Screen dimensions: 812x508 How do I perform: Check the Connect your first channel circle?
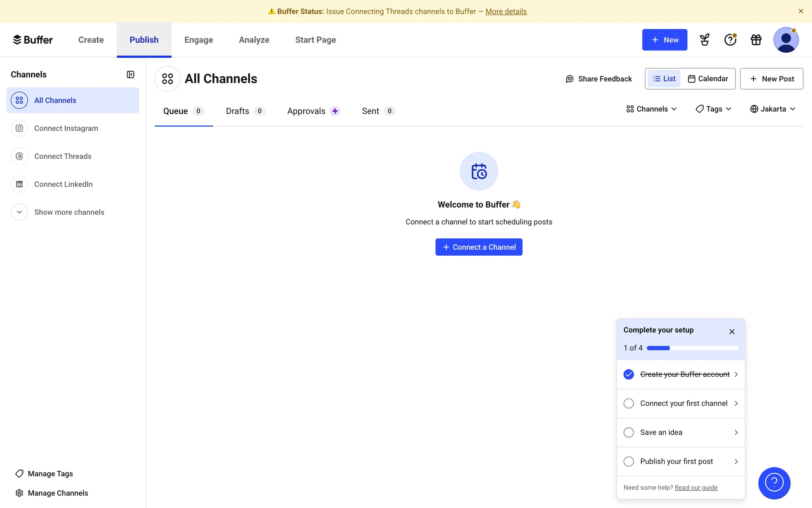tap(628, 403)
